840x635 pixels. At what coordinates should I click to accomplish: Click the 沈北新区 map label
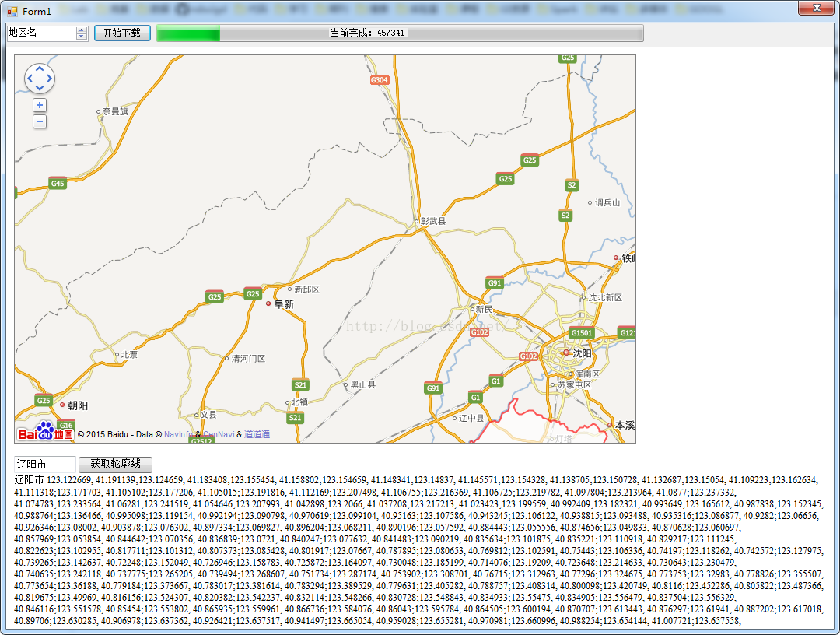point(605,297)
